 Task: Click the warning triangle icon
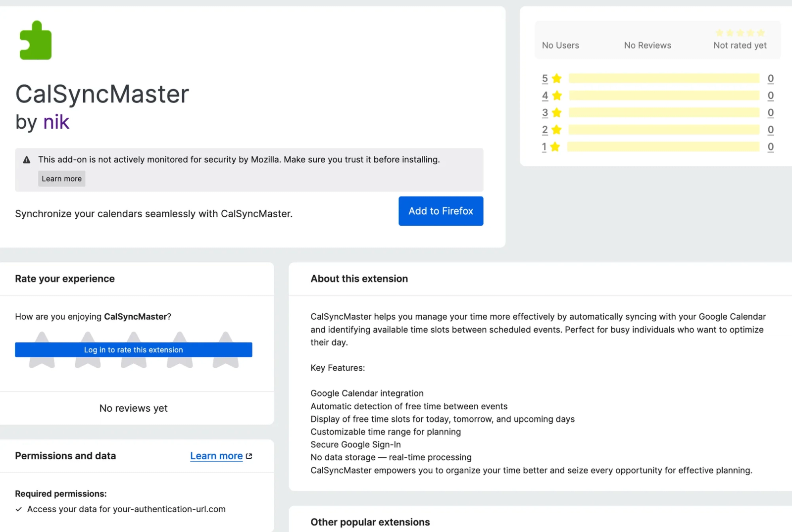[27, 160]
